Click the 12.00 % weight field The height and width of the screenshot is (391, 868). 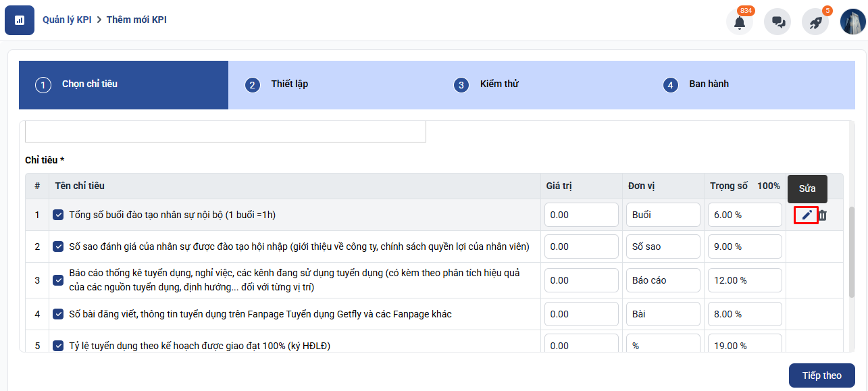coord(744,280)
